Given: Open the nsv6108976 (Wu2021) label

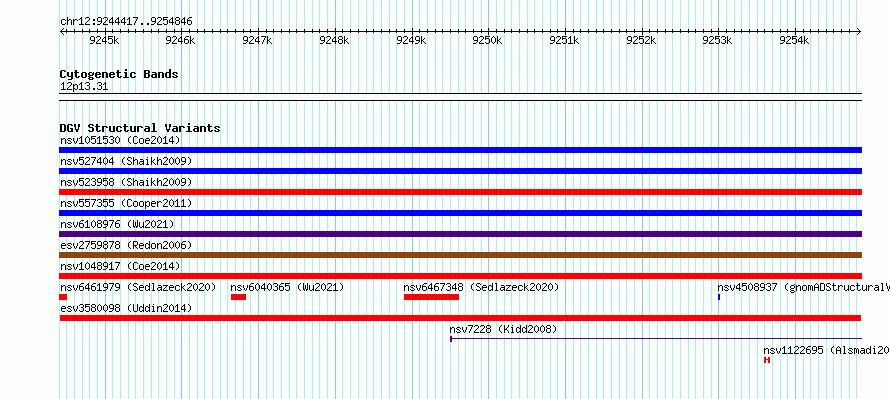Looking at the screenshot, I should pyautogui.click(x=117, y=224).
